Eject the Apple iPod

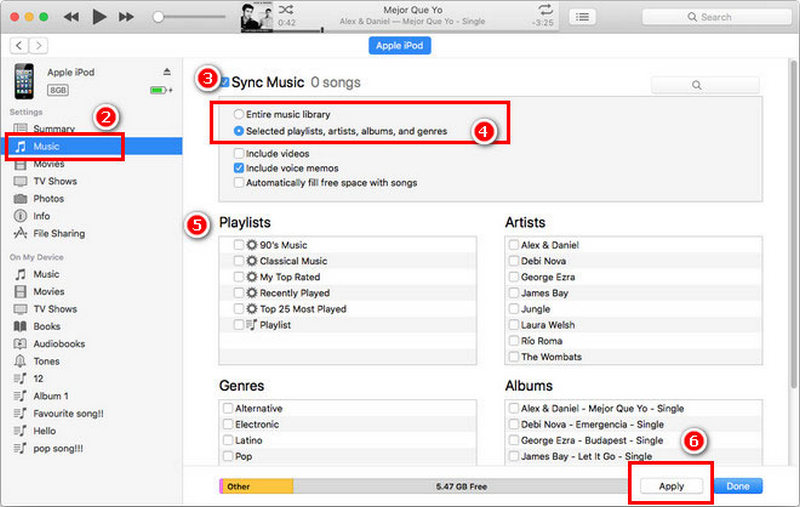pyautogui.click(x=167, y=72)
